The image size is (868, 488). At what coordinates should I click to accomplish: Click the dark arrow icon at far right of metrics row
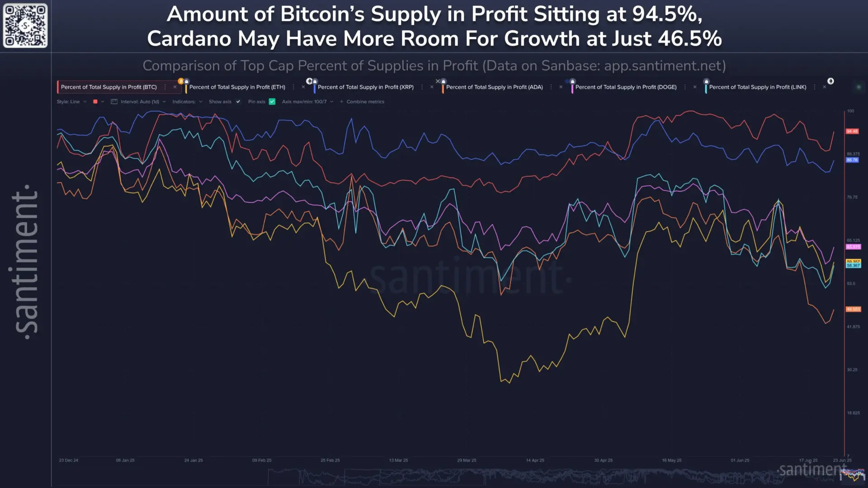(x=831, y=81)
